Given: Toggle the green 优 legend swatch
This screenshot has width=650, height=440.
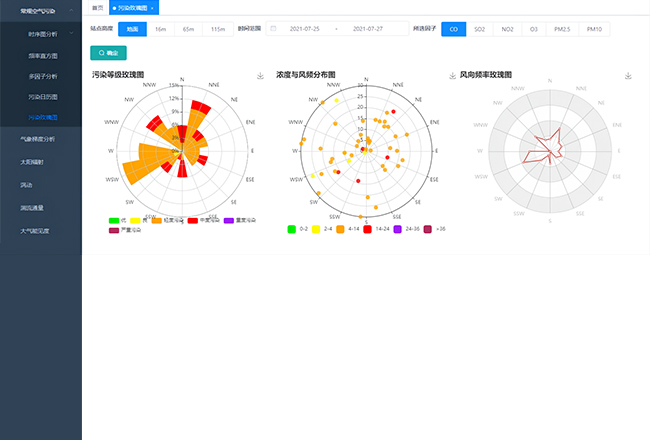Looking at the screenshot, I should [112, 219].
